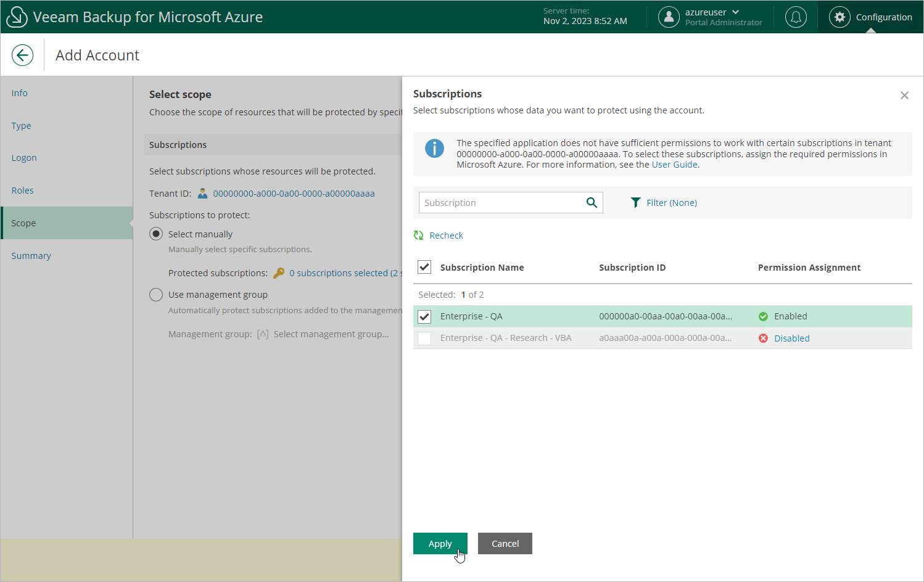The image size is (924, 582).
Task: Click the Recheck refresh icon
Action: point(418,236)
